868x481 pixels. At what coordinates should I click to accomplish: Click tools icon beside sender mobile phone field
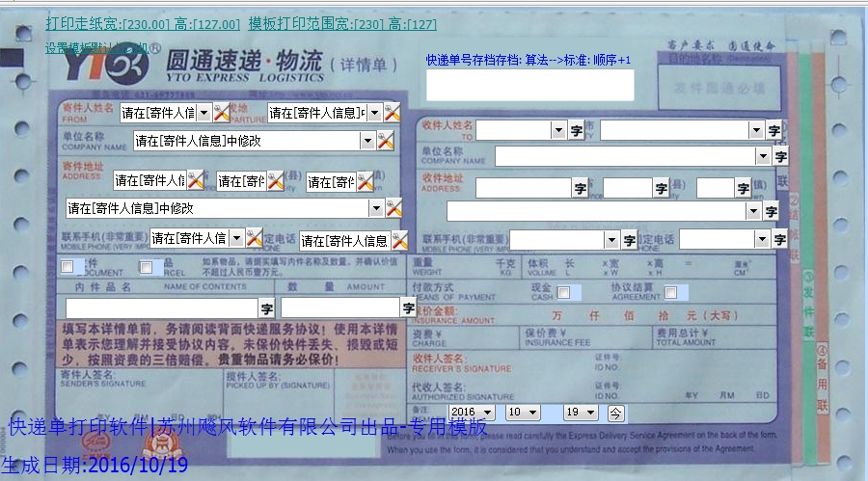pos(254,238)
